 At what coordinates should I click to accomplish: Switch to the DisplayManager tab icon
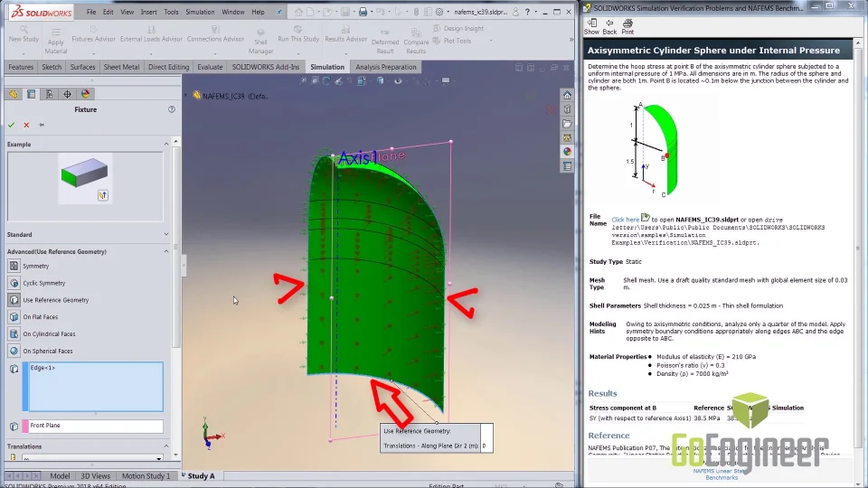tap(85, 94)
